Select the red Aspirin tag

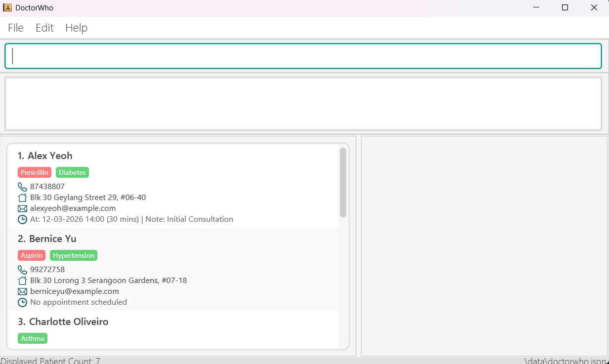click(32, 255)
